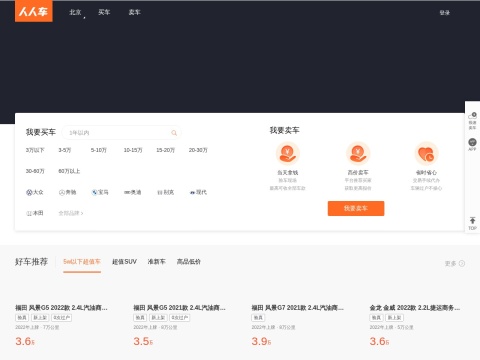Open 福田 风景G7 2021款 listing title
480x360 pixels.
tap(297, 308)
